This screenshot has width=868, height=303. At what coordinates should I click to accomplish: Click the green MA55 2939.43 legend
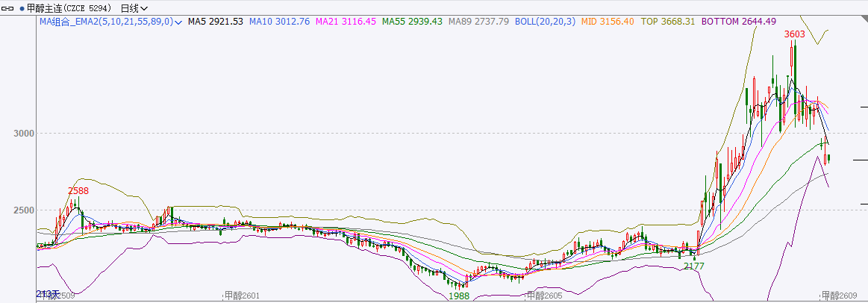(412, 22)
